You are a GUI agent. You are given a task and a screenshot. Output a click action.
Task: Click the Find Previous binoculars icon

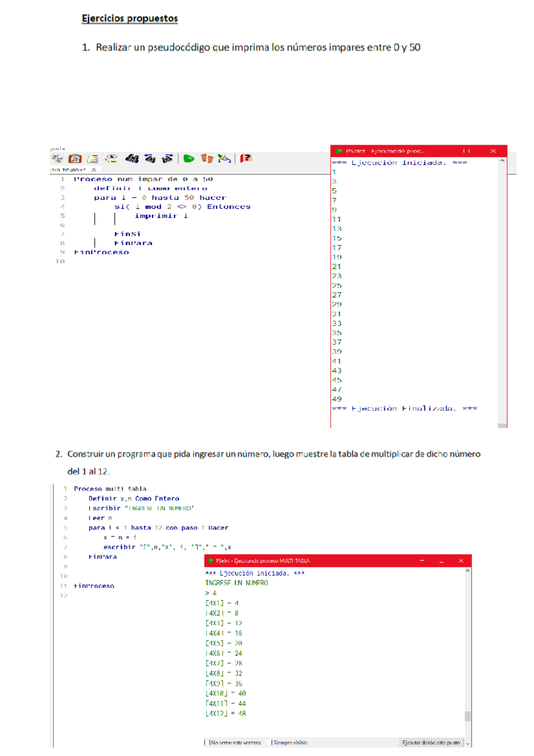pos(150,159)
